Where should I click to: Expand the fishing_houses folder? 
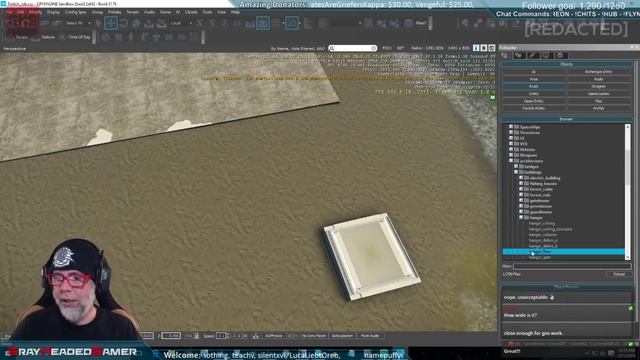[x=521, y=184]
